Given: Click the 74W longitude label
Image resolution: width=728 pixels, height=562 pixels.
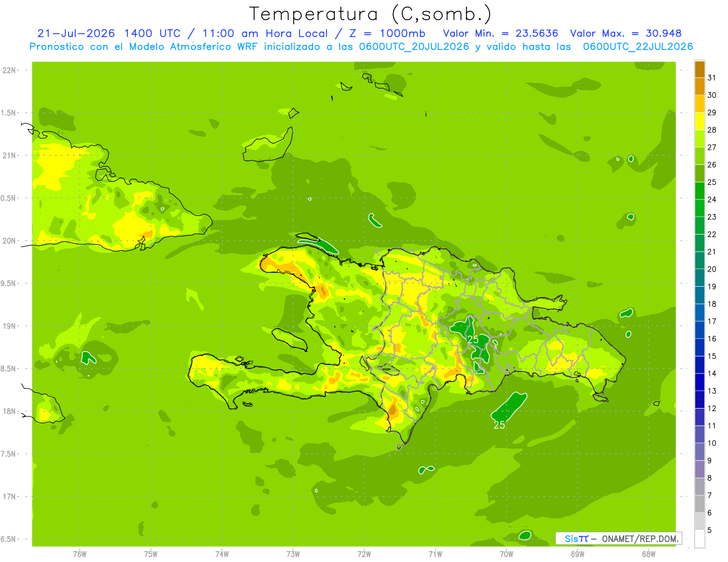Looking at the screenshot, I should [221, 554].
